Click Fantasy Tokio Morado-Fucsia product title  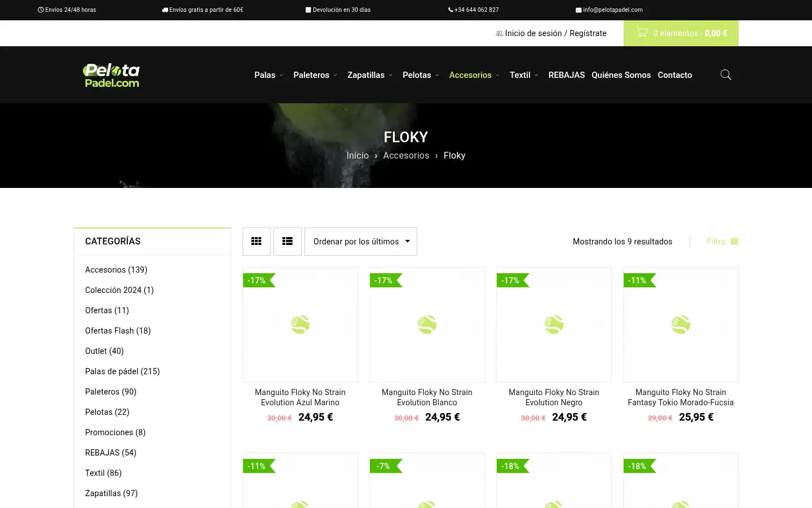click(681, 397)
